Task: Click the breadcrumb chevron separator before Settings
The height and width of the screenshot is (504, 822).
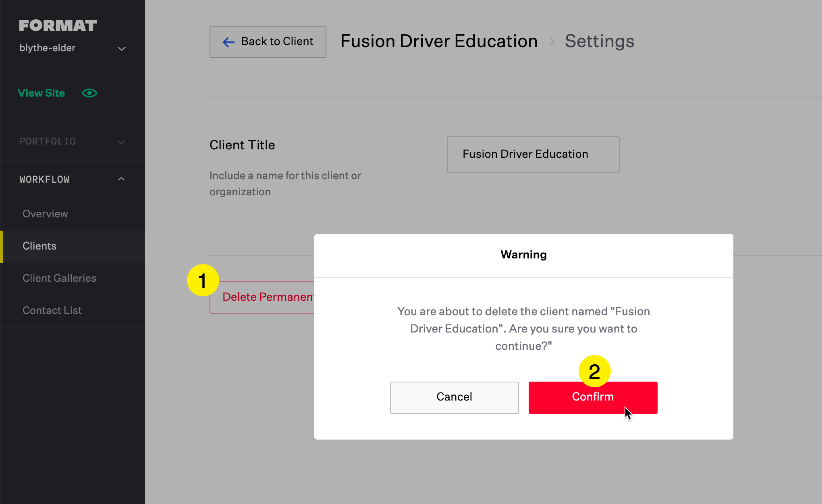Action: (x=552, y=41)
